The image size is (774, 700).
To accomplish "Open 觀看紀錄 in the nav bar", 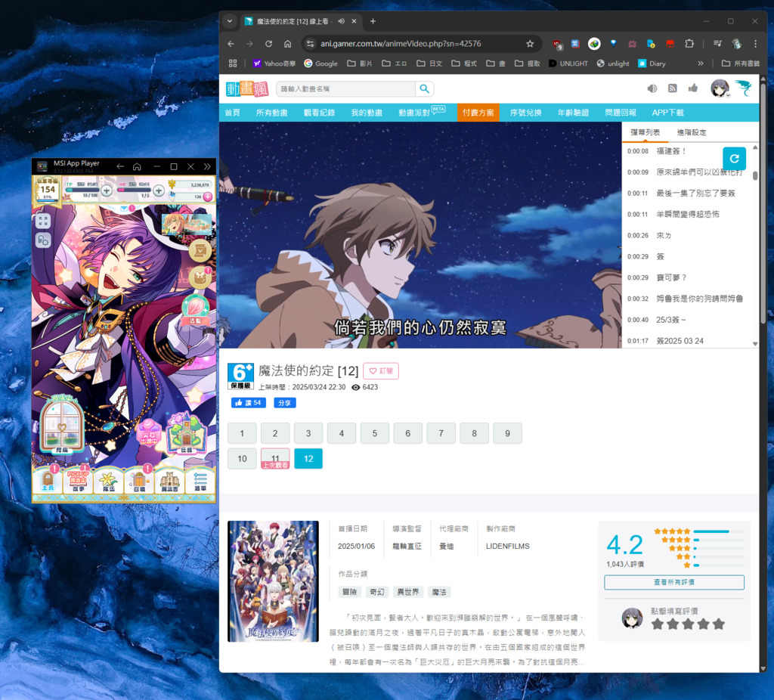I will tap(319, 113).
